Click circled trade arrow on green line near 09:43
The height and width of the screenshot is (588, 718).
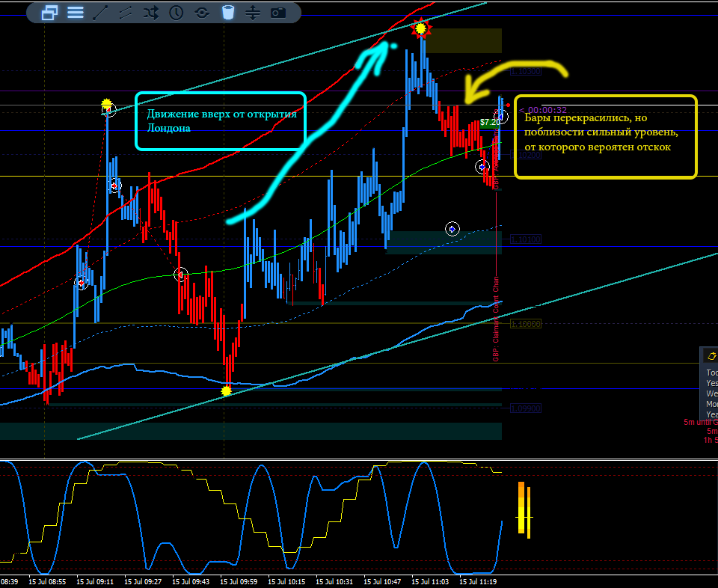click(181, 275)
